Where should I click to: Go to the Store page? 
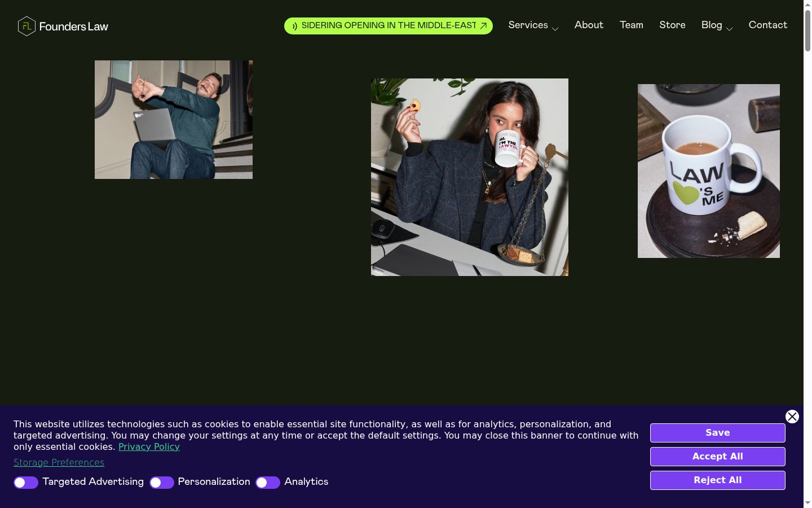[672, 25]
